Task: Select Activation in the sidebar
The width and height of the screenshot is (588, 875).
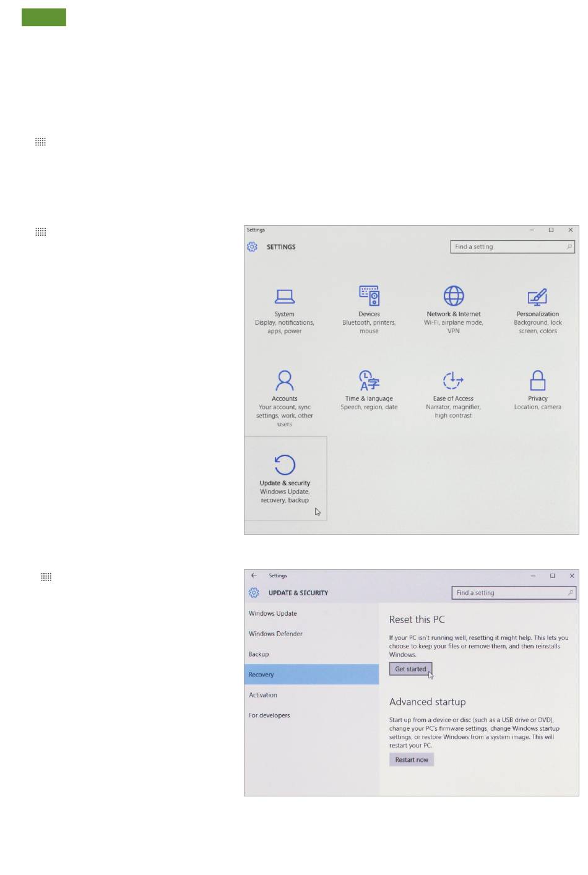Action: point(311,695)
